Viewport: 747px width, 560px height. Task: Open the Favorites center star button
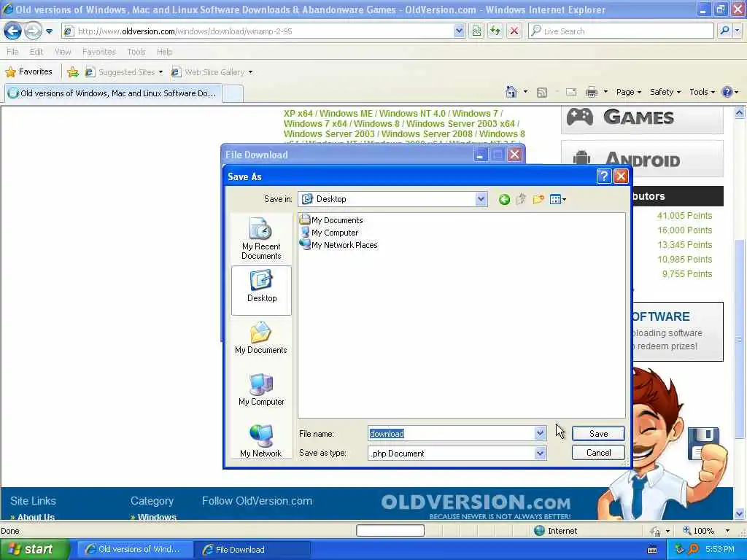[29, 72]
